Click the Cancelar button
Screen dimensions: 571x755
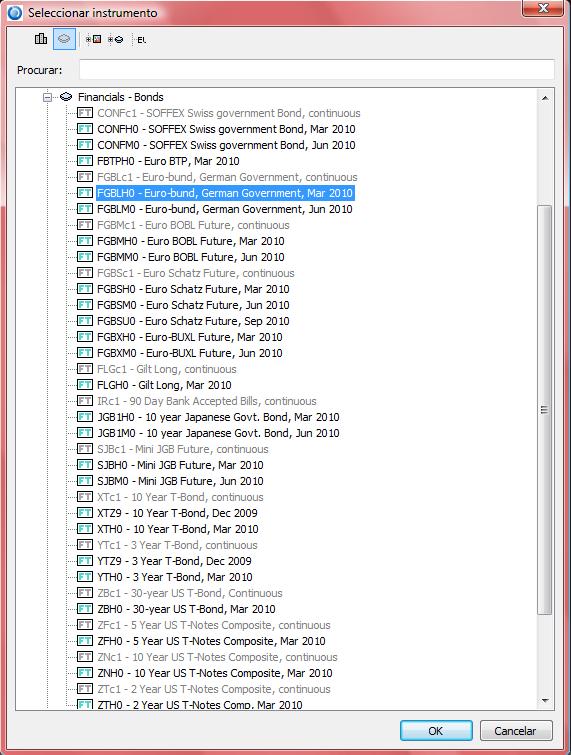click(x=516, y=730)
